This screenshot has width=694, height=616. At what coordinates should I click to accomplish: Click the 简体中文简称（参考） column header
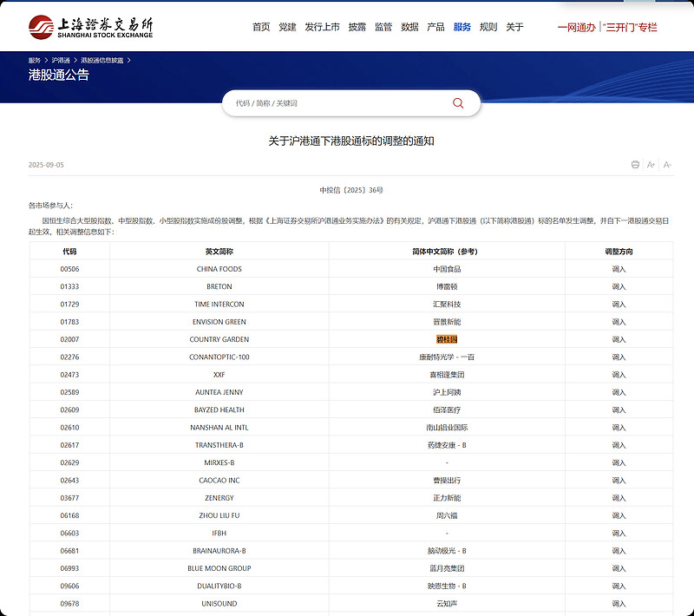(x=447, y=252)
